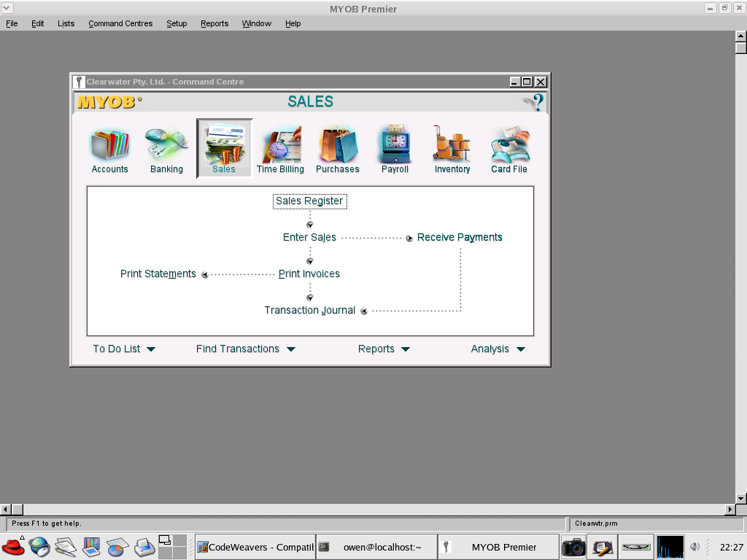The height and width of the screenshot is (560, 747).
Task: Open the Card File command centre
Action: click(509, 149)
